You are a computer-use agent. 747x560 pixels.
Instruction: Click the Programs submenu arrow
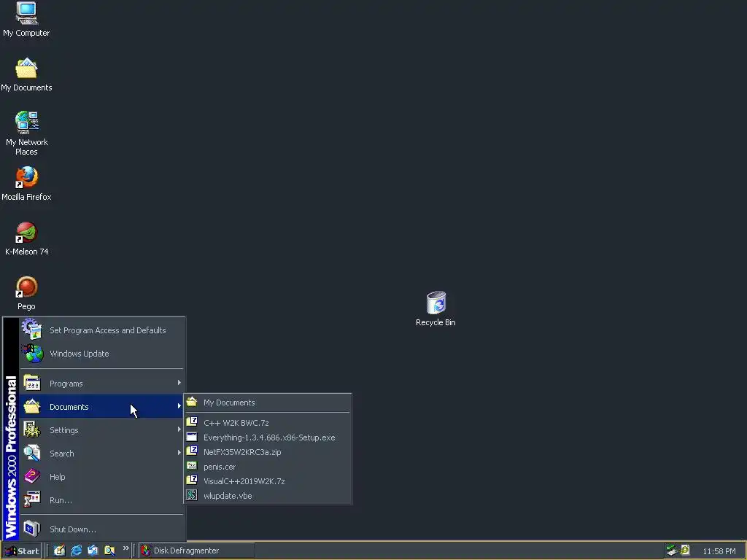(x=179, y=382)
